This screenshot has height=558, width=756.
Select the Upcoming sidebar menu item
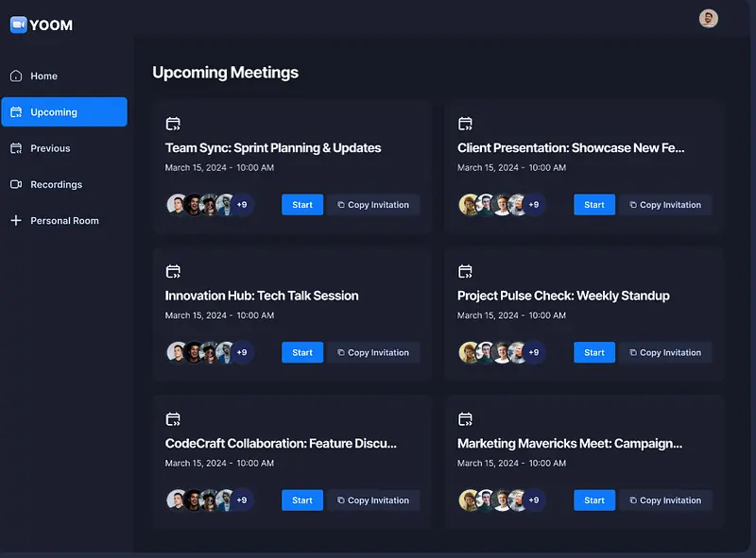pyautogui.click(x=63, y=112)
